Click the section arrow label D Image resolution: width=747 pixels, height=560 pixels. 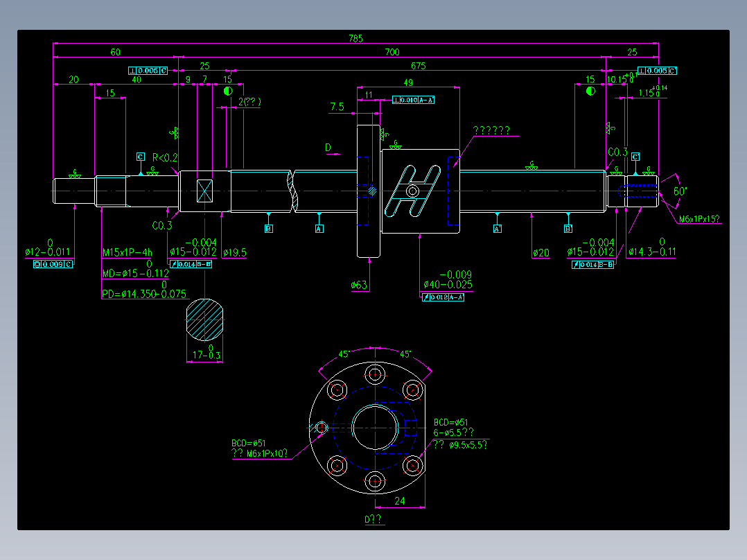pyautogui.click(x=328, y=146)
